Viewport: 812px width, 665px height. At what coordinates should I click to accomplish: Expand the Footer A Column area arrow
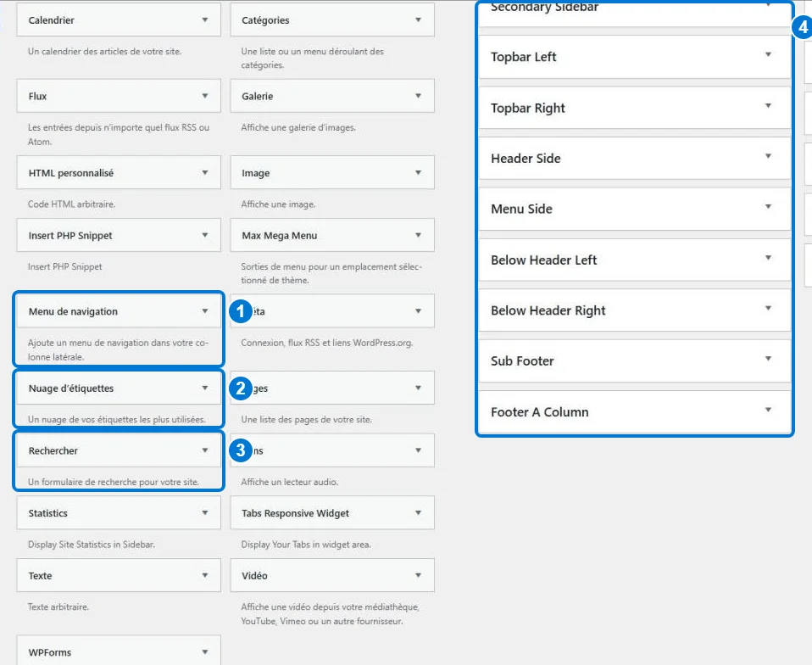click(769, 410)
